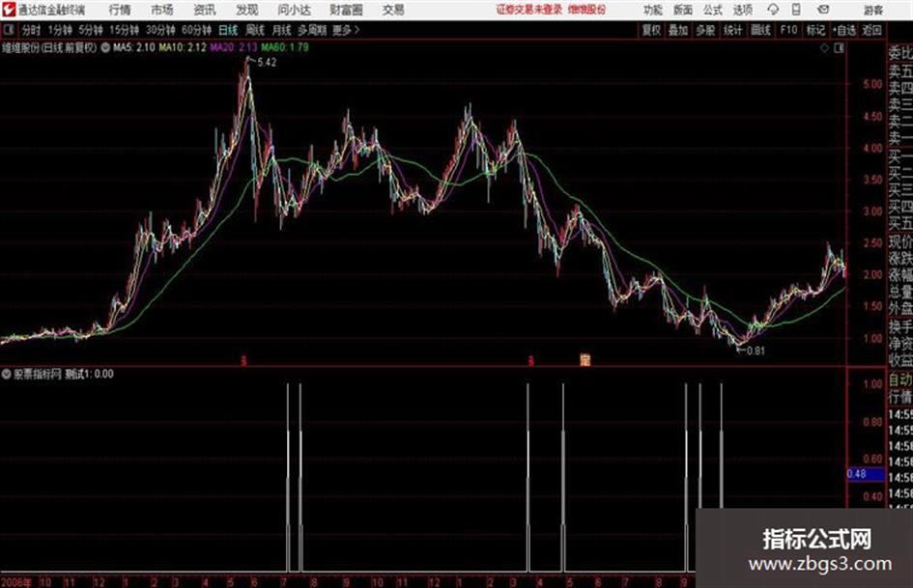
Task: Open the 画线 drawing tools
Action: [x=760, y=30]
